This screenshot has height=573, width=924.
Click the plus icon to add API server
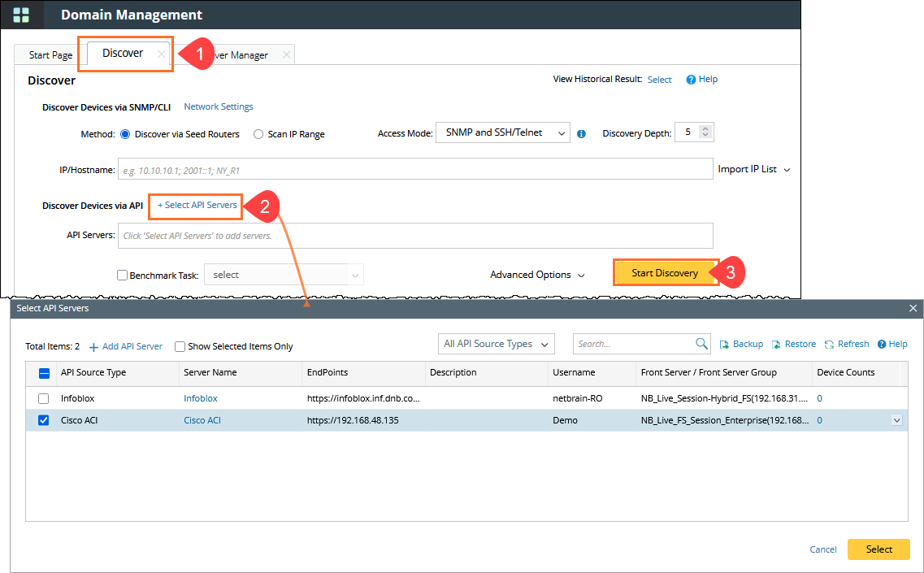[93, 347]
